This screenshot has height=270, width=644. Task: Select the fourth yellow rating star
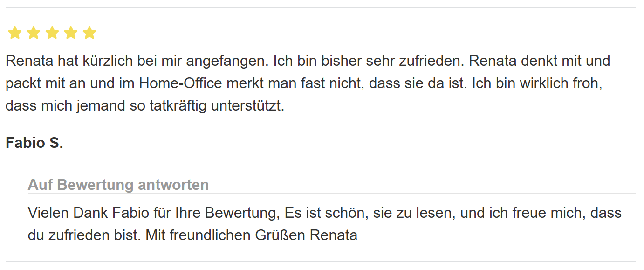[71, 33]
